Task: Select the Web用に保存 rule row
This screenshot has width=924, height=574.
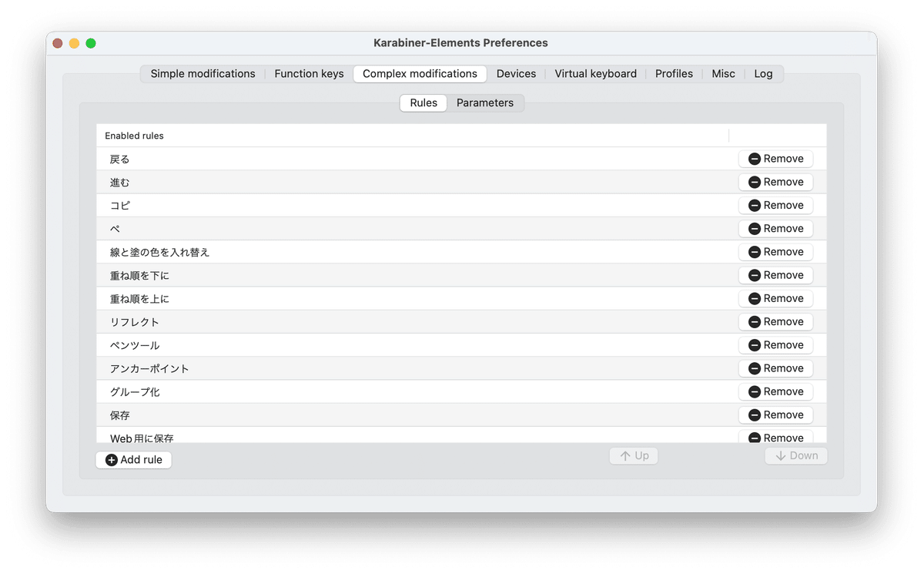Action: [461, 435]
